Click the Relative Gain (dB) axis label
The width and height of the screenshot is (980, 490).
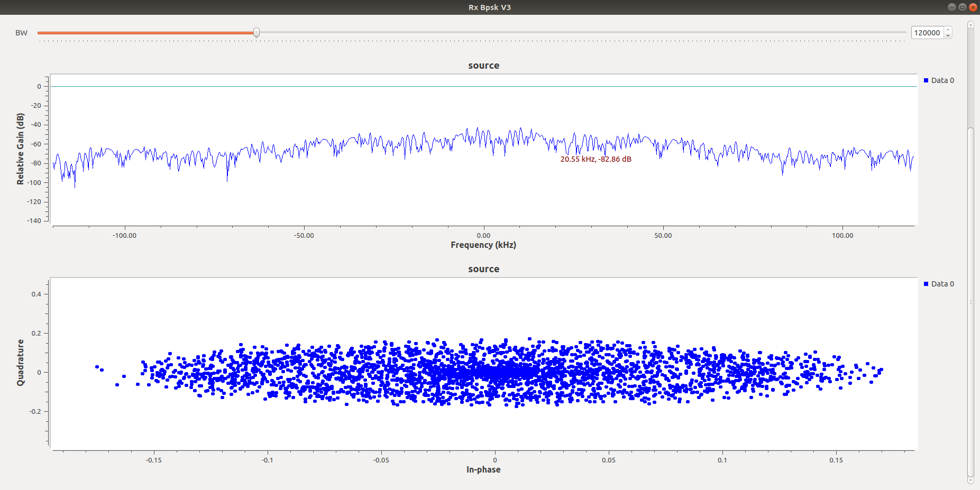point(21,149)
